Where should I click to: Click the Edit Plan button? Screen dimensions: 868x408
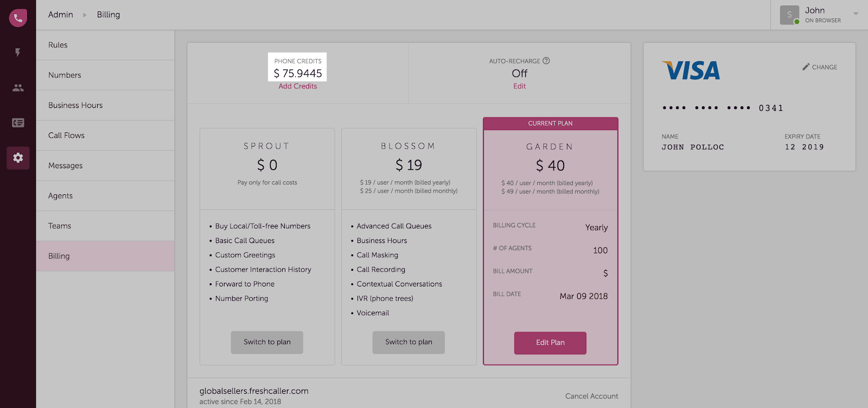(550, 343)
